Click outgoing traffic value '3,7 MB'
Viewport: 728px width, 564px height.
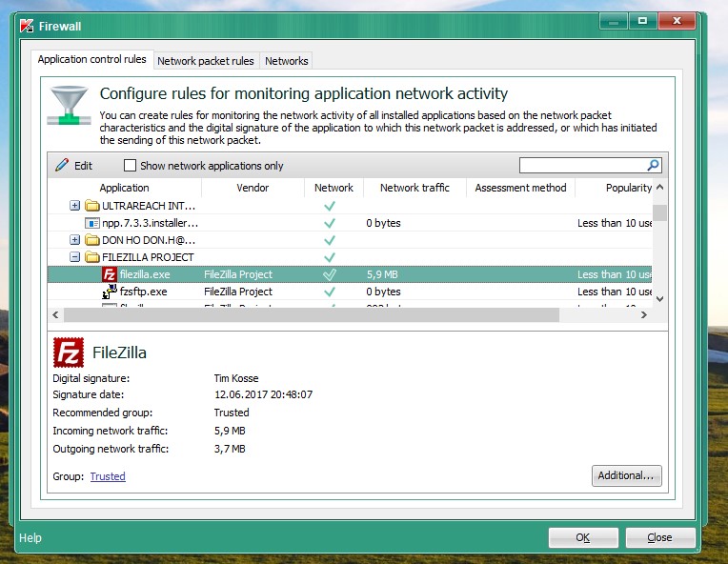pyautogui.click(x=230, y=449)
